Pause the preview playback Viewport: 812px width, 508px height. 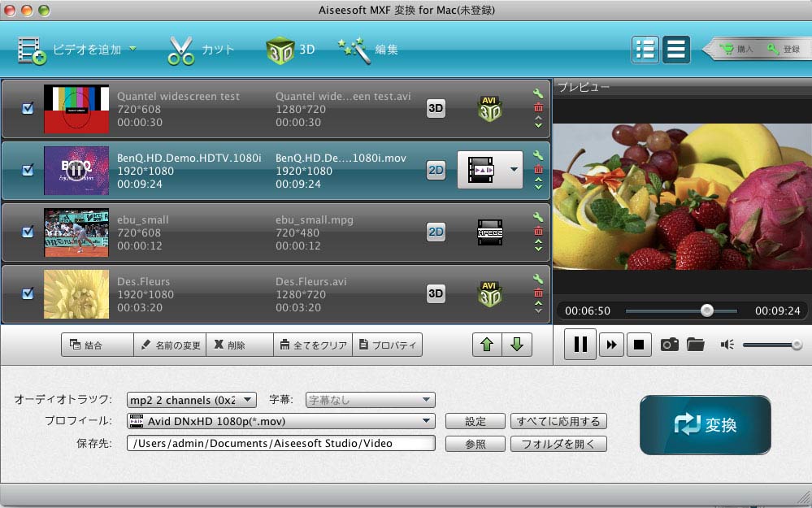click(580, 345)
